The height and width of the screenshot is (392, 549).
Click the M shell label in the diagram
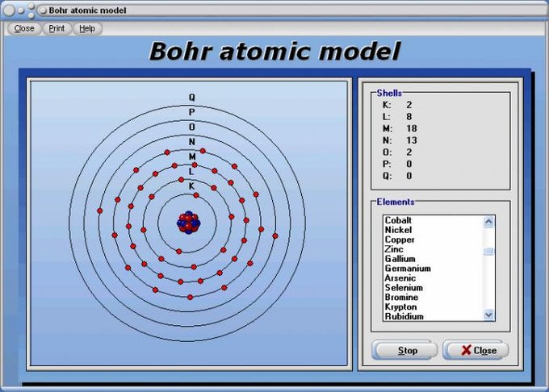coord(192,156)
